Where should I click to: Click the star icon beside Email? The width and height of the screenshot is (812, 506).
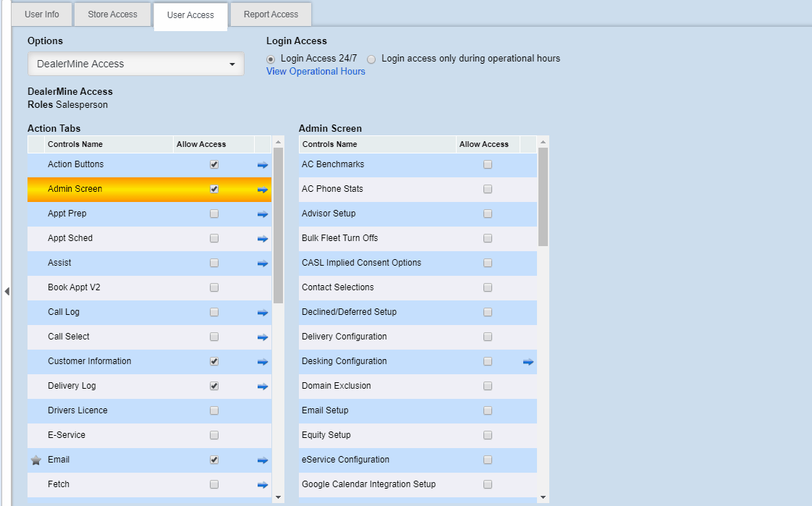tap(36, 460)
